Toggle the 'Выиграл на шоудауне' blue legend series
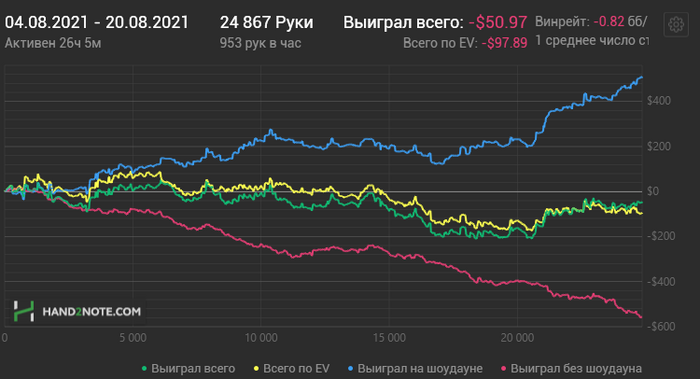The image size is (700, 379). 415,369
